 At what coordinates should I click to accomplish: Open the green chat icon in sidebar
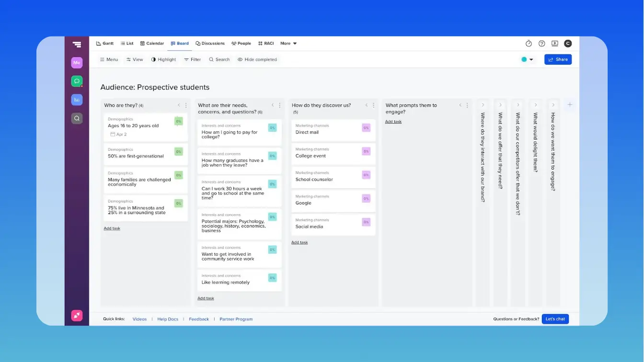pyautogui.click(x=77, y=81)
